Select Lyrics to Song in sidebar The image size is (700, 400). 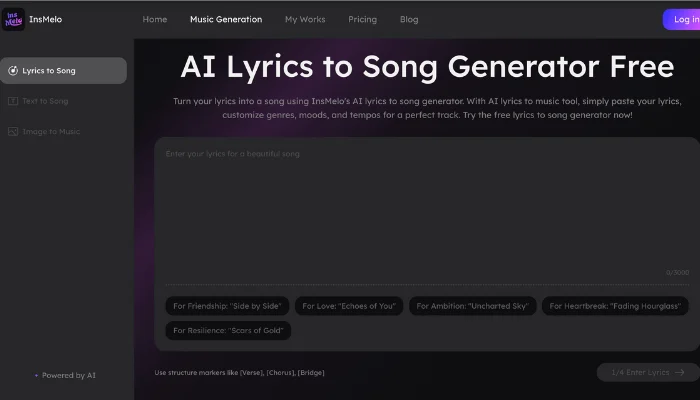point(63,71)
